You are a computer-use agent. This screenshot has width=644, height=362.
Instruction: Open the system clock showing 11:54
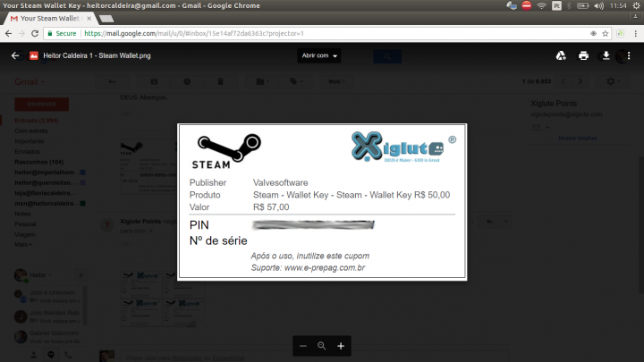618,5
